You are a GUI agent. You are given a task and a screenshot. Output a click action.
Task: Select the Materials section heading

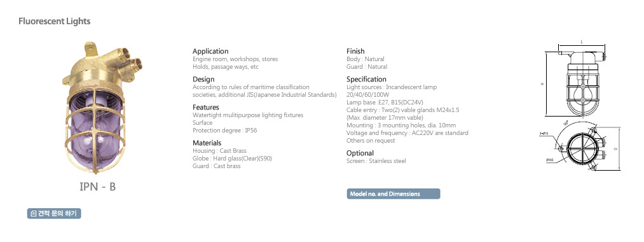tap(207, 143)
